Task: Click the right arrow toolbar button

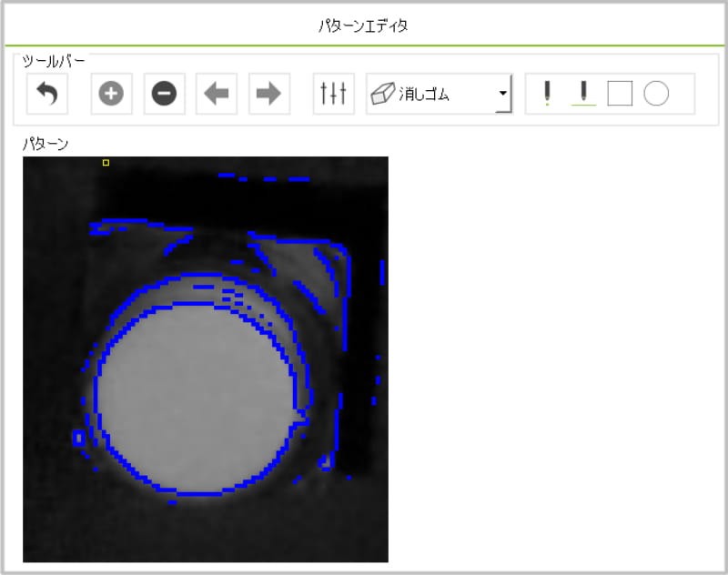Action: (x=269, y=94)
